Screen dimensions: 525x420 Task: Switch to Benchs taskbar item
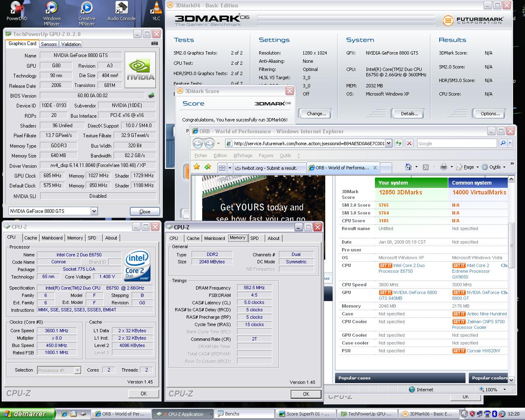click(x=244, y=414)
